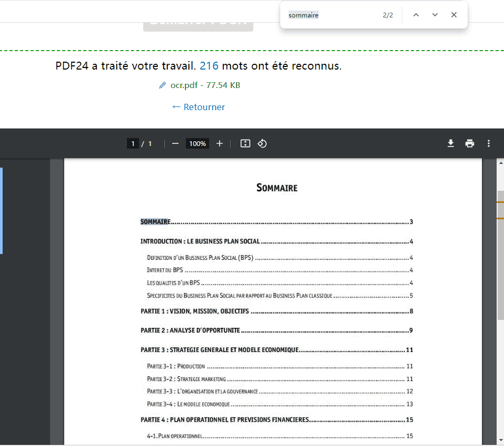Click the PDF viewer vertical scrollbar thumb
This screenshot has width=504, height=448.
(x=500, y=255)
